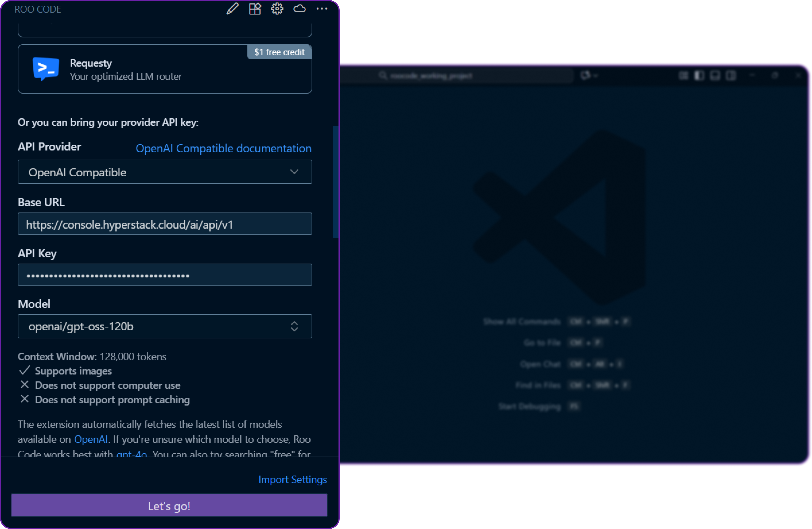Select the Requesty provider card
Viewport: 812px width, 529px height.
[x=165, y=69]
